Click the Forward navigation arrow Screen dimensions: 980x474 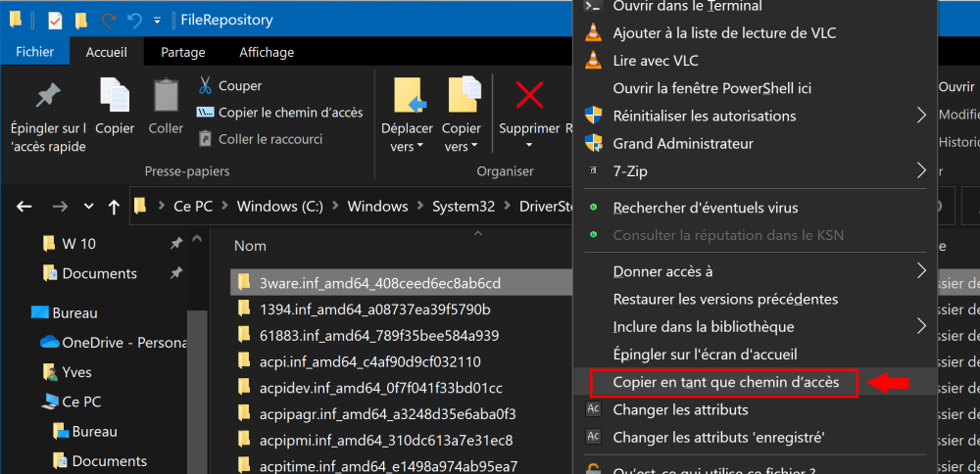click(x=60, y=206)
